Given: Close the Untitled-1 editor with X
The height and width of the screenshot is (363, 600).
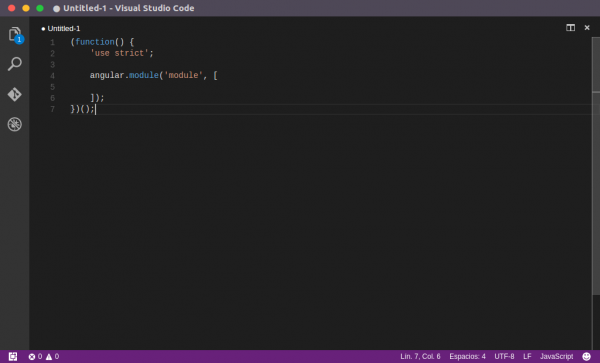Looking at the screenshot, I should click(x=587, y=28).
